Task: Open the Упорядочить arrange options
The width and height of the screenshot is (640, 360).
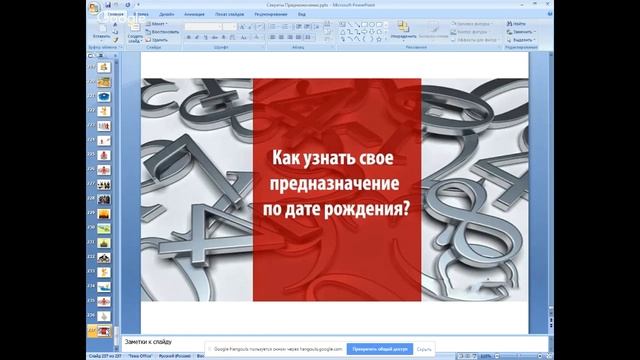Action: coord(404,31)
